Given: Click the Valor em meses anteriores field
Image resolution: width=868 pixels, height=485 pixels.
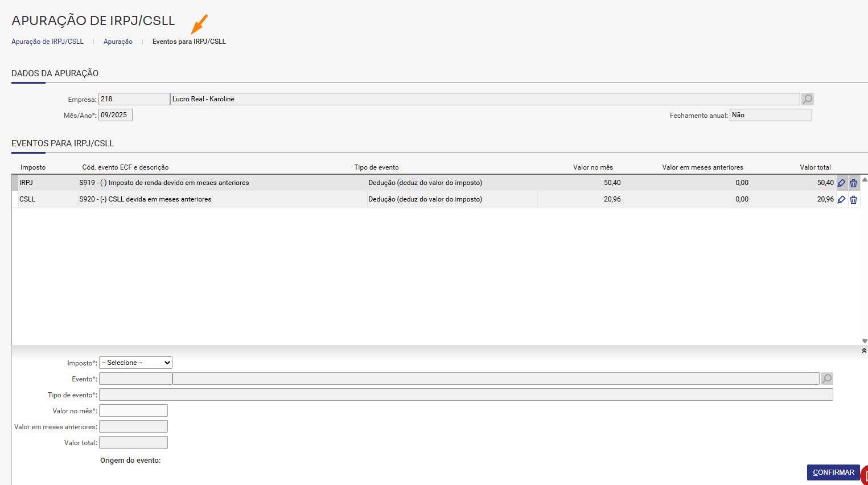Looking at the screenshot, I should click(x=133, y=426).
